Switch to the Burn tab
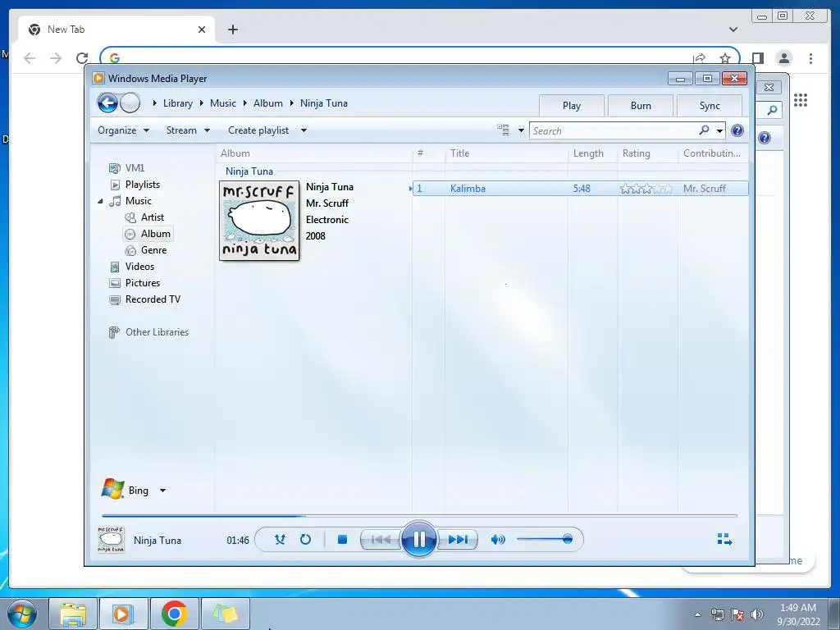840x630 pixels. [x=641, y=106]
